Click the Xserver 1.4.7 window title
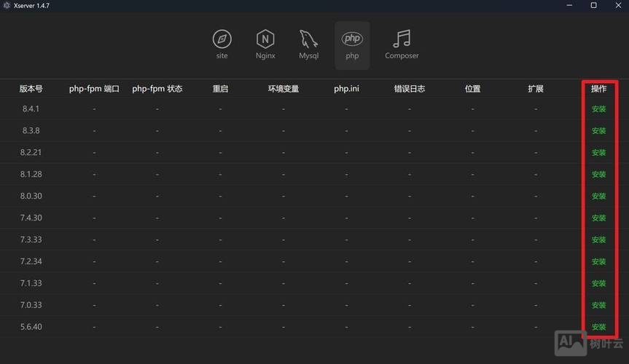This screenshot has width=629, height=364. 31,6
